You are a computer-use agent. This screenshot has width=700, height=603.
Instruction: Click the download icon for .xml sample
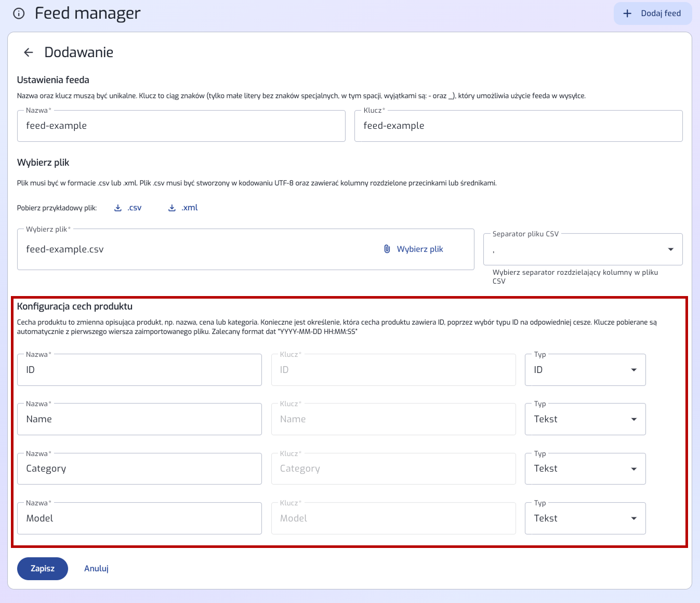click(172, 208)
